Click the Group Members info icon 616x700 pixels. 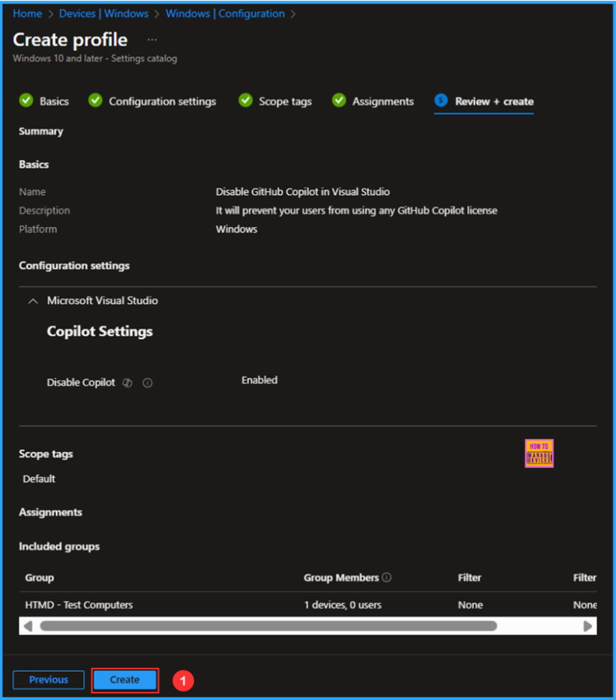[x=387, y=577]
